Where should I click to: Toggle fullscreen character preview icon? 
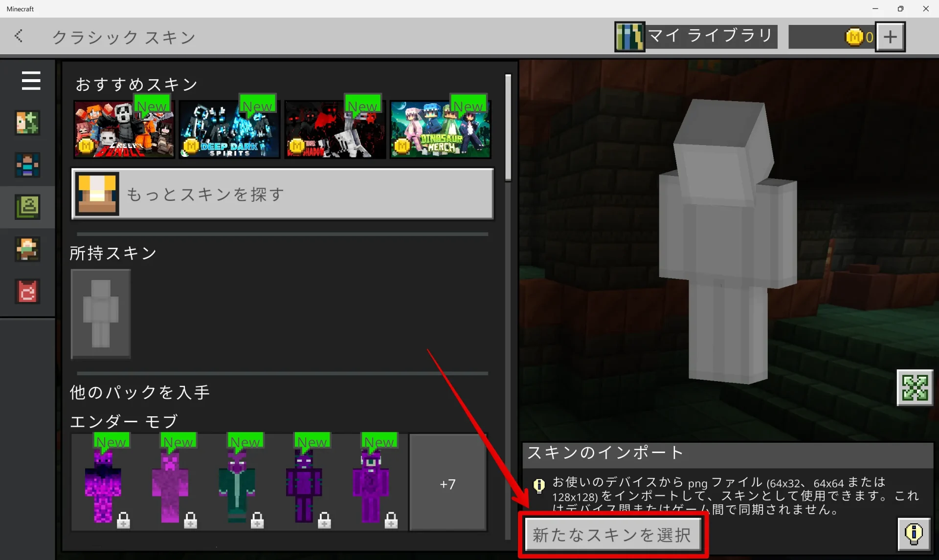click(915, 388)
